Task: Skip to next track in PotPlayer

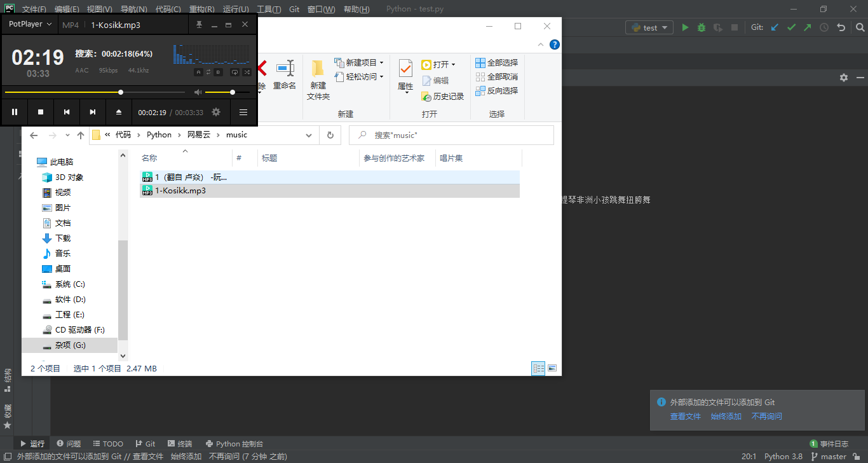Action: coord(93,112)
